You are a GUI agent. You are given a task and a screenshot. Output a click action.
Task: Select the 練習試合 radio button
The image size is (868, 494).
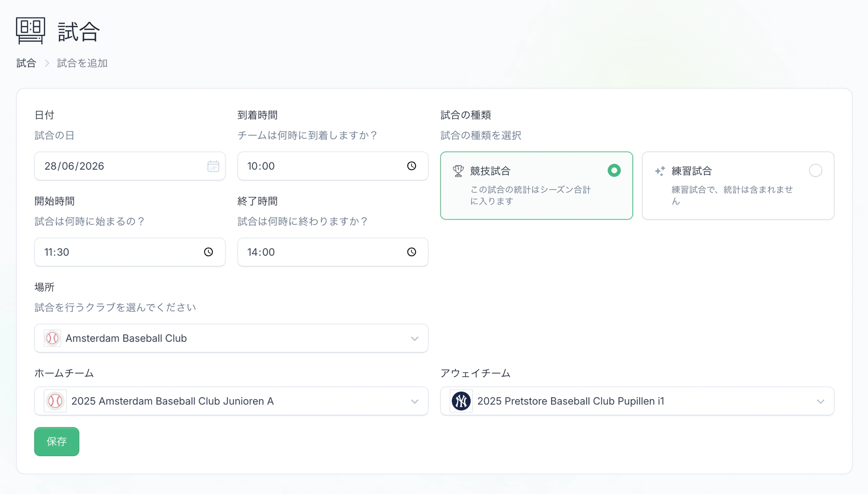click(x=815, y=171)
